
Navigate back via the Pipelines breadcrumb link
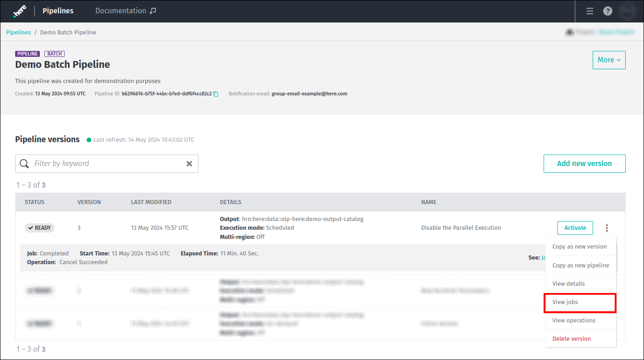click(18, 32)
